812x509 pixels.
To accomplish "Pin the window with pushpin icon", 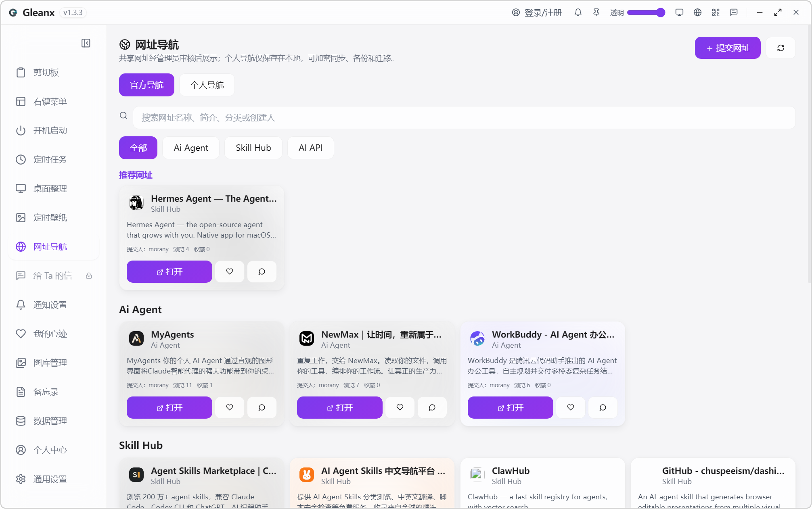I will pyautogui.click(x=596, y=13).
